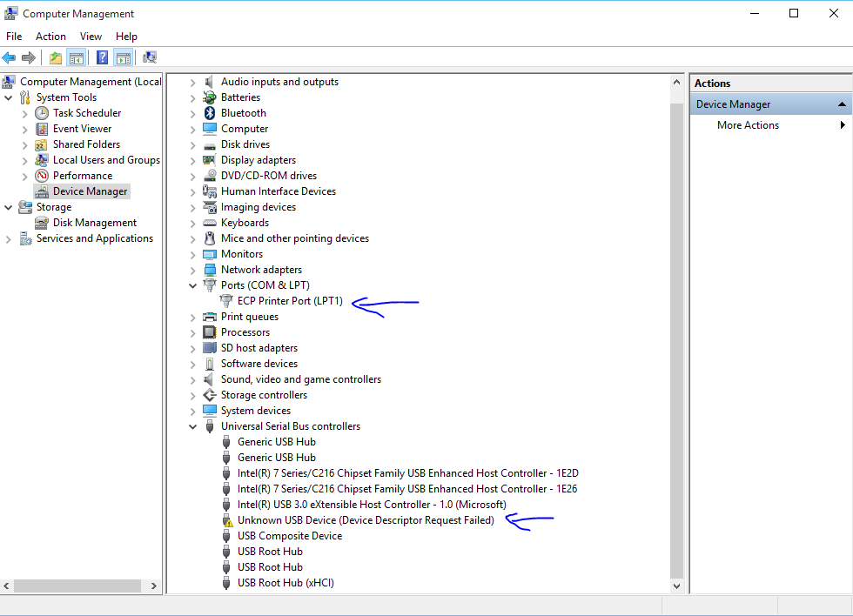The height and width of the screenshot is (616, 853).
Task: Expand the Task Scheduler node arrow
Action: click(24, 114)
